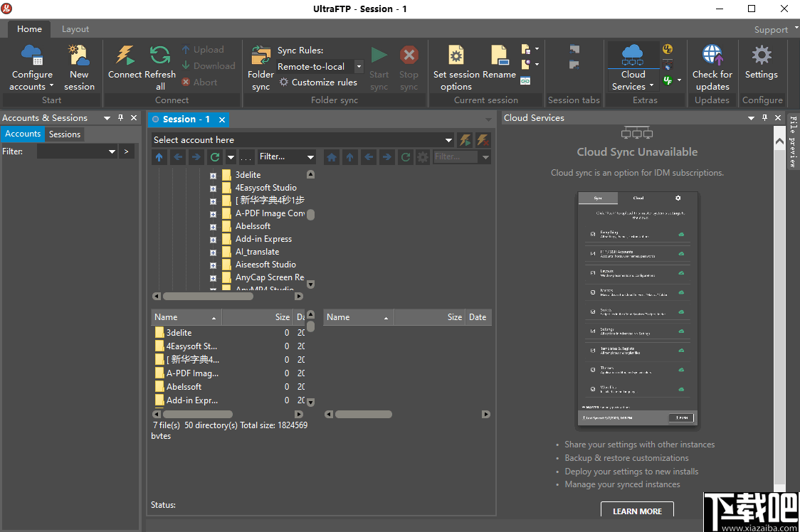Open Settings gear in the ribbon
The height and width of the screenshot is (532, 800).
coord(762,62)
